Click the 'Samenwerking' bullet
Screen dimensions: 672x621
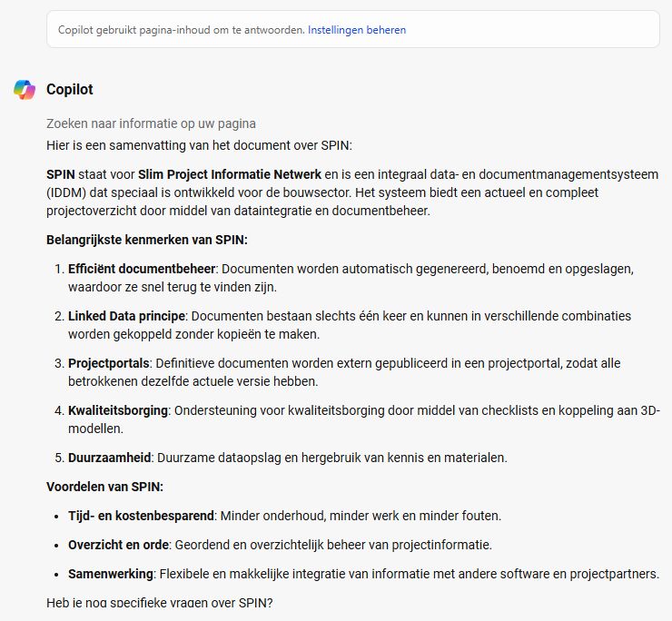[110, 574]
